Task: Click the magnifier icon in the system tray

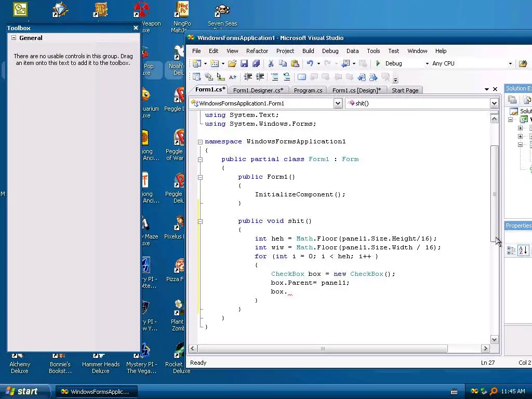Action: (x=494, y=391)
